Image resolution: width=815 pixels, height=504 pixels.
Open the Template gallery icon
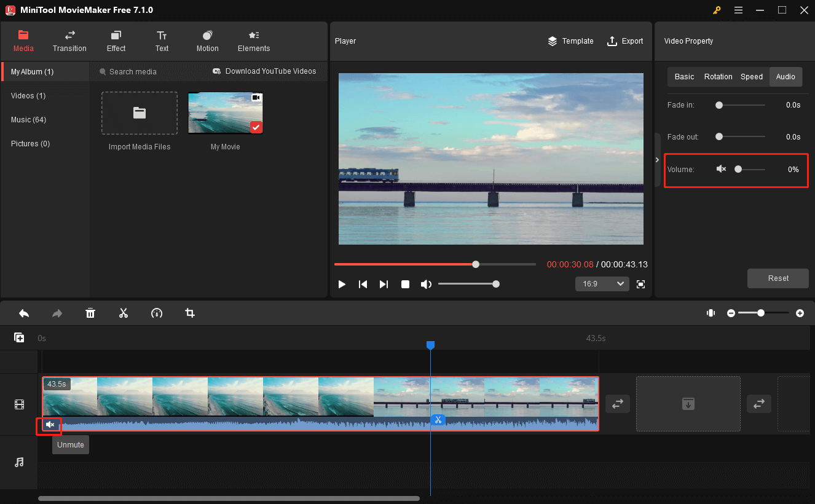point(552,41)
